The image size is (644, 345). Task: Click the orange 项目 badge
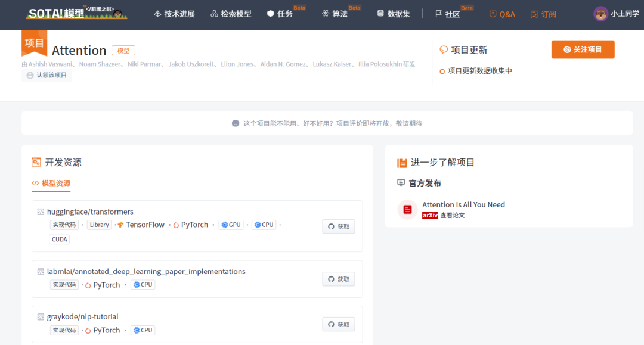(34, 43)
